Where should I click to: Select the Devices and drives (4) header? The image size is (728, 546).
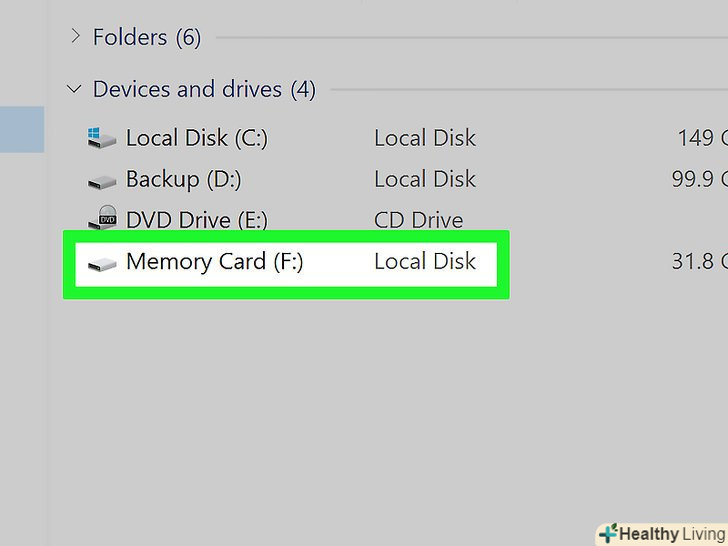click(204, 90)
